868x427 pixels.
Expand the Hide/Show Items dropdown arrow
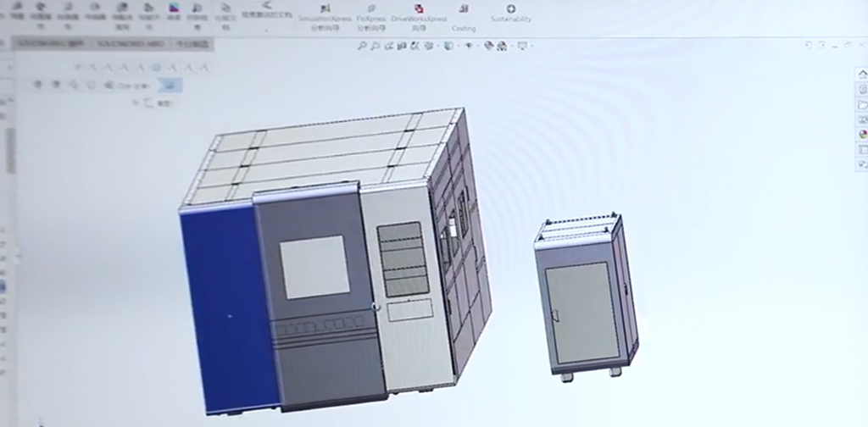click(478, 47)
